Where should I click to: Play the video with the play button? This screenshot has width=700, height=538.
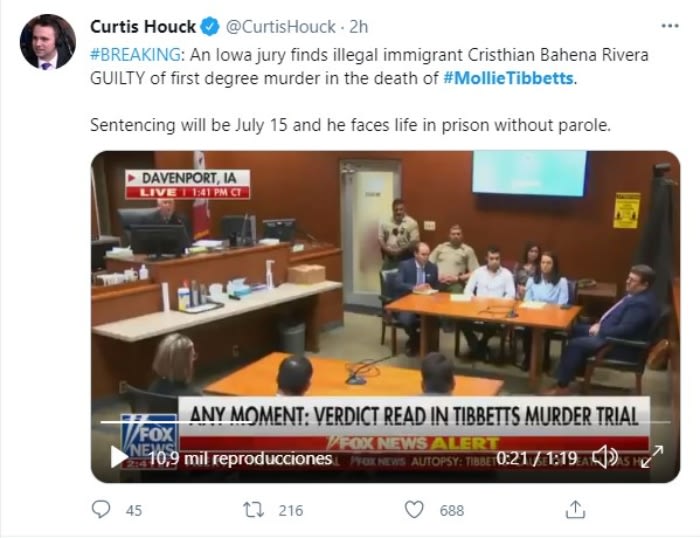pos(118,457)
